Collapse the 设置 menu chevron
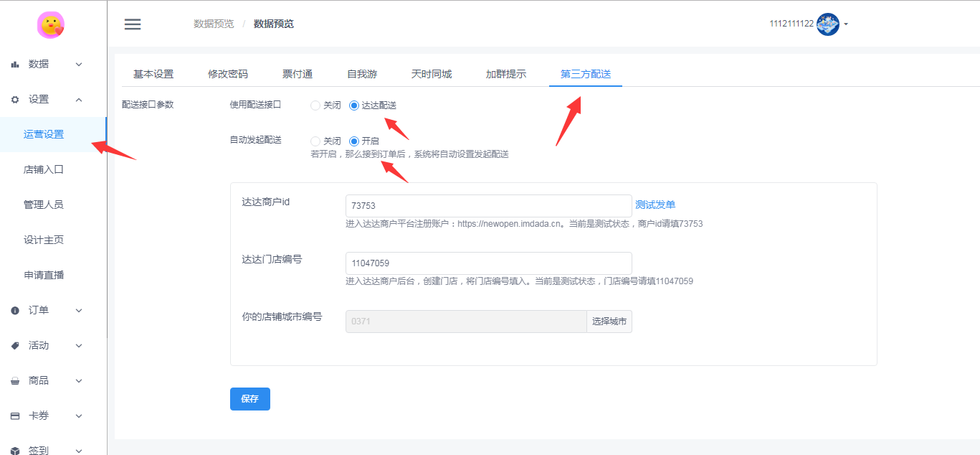This screenshot has height=455, width=980. point(79,99)
